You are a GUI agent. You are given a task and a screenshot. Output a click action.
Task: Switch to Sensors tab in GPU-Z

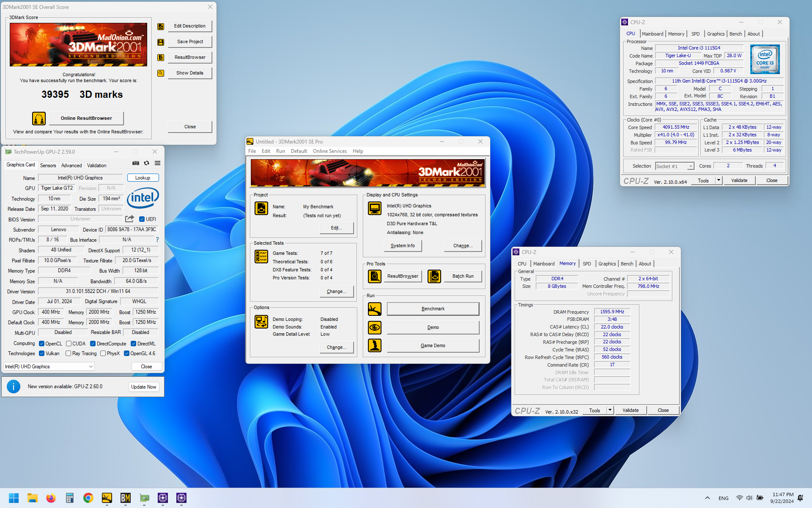(x=48, y=166)
